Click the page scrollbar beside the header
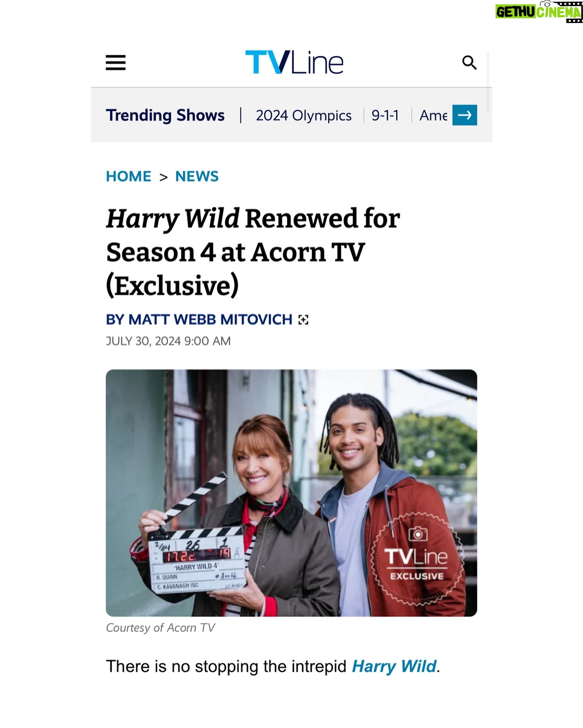This screenshot has width=583, height=728. click(488, 82)
